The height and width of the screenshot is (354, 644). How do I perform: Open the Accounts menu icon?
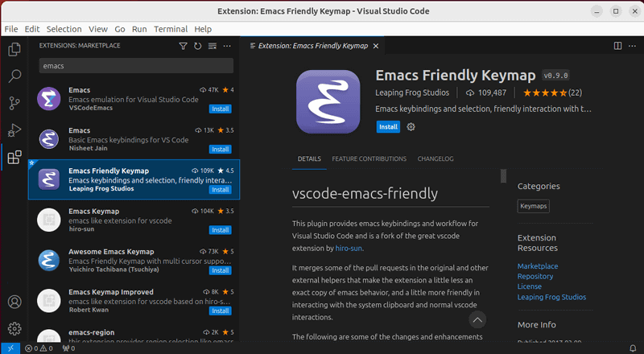point(14,302)
